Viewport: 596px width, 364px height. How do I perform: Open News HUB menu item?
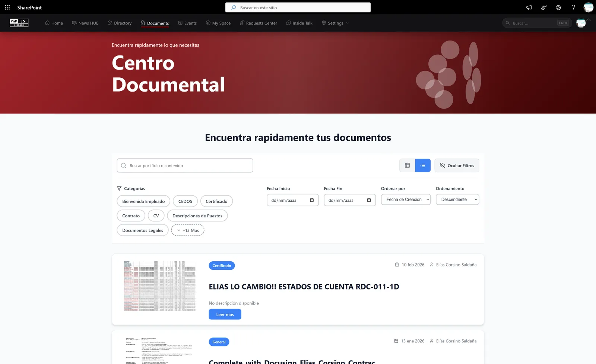[x=85, y=23]
